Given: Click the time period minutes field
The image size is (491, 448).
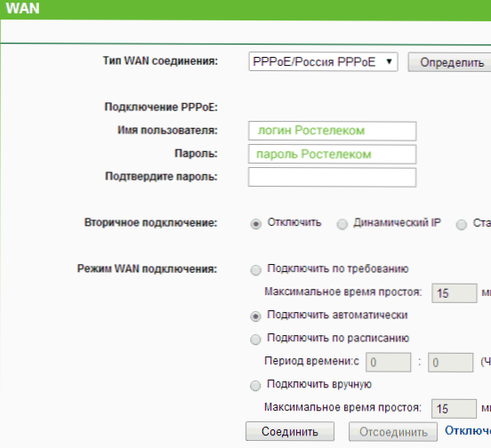Looking at the screenshot, I should (x=451, y=363).
